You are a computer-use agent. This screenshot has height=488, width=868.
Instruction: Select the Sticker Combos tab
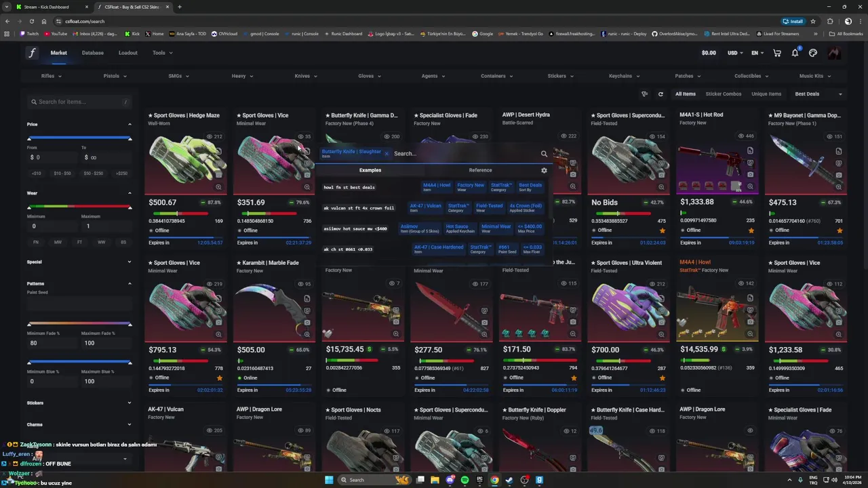pyautogui.click(x=724, y=94)
